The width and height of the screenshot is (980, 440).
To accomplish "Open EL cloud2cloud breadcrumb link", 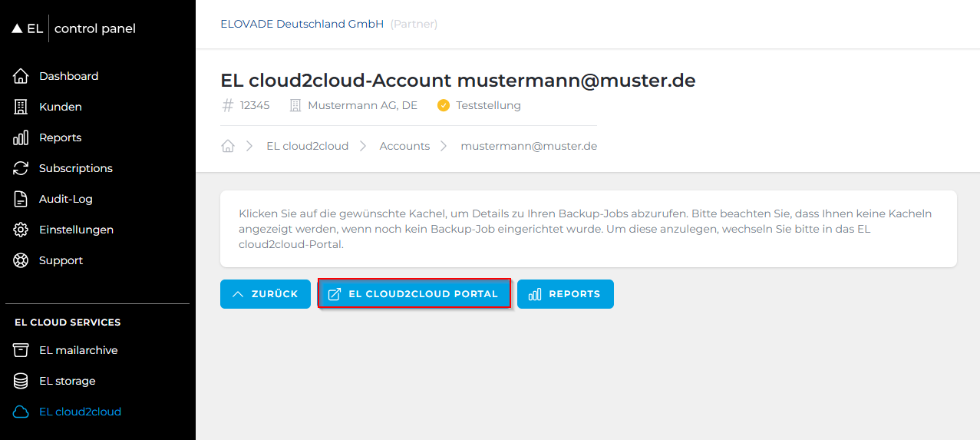I will coord(307,146).
